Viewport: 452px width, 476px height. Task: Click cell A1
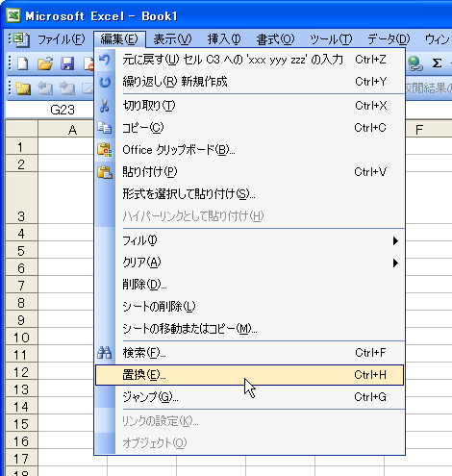pyautogui.click(x=66, y=147)
